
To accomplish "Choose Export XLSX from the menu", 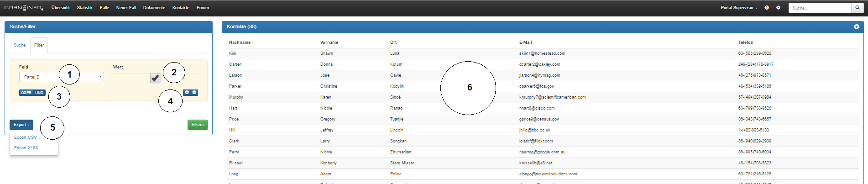I will coord(26,148).
